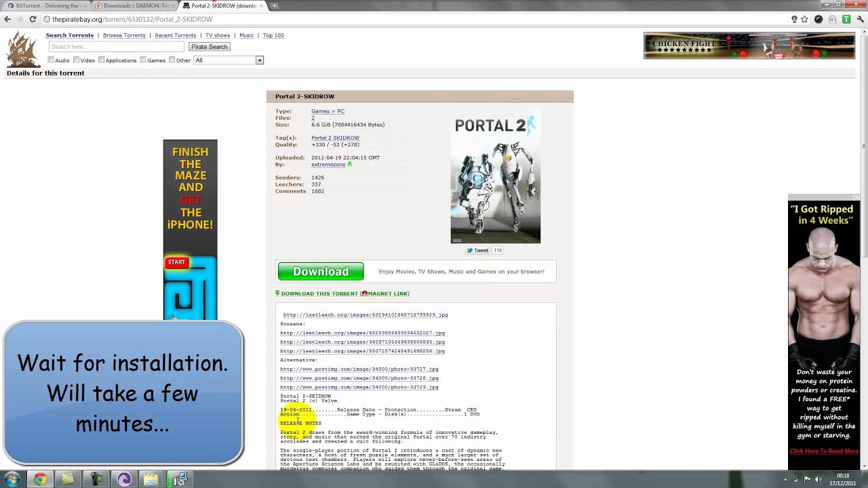Viewport: 868px width, 488px height.
Task: Click the Pirate Bay ship logo
Action: [22, 49]
